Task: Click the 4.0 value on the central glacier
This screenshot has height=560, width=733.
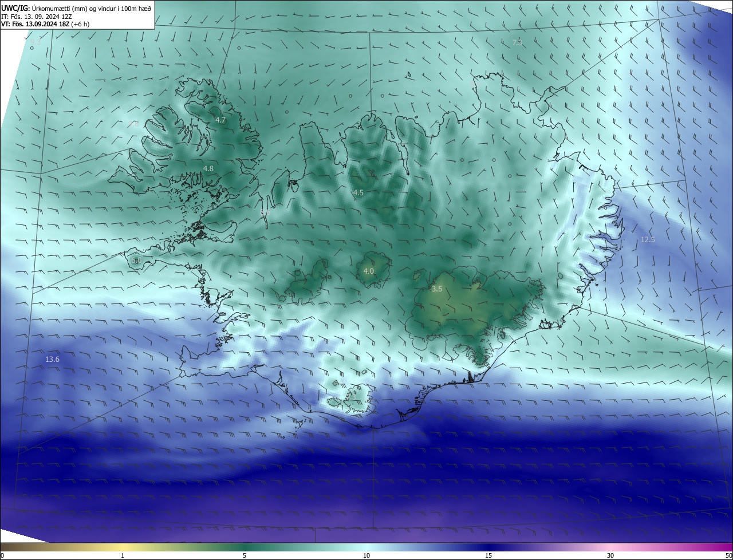Action: pos(369,271)
